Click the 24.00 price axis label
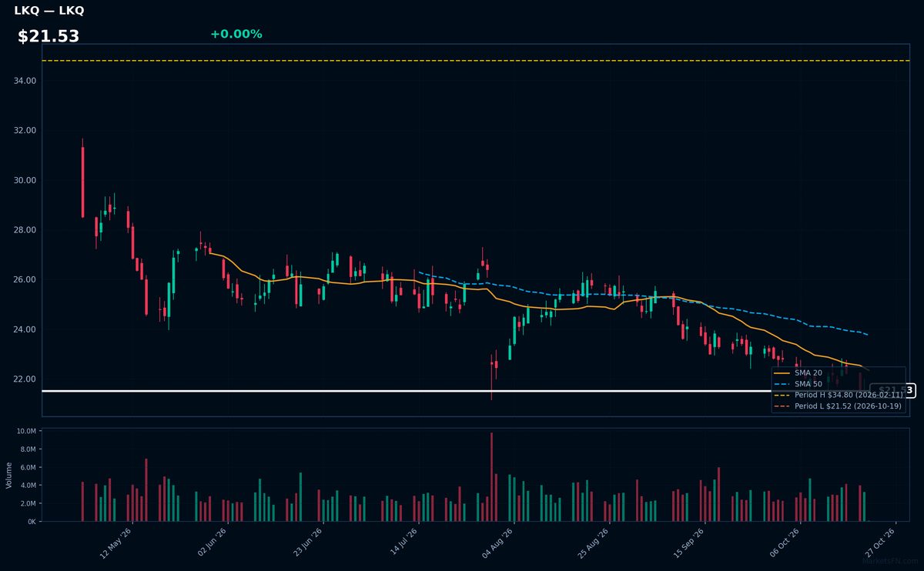The image size is (924, 571). (25, 329)
